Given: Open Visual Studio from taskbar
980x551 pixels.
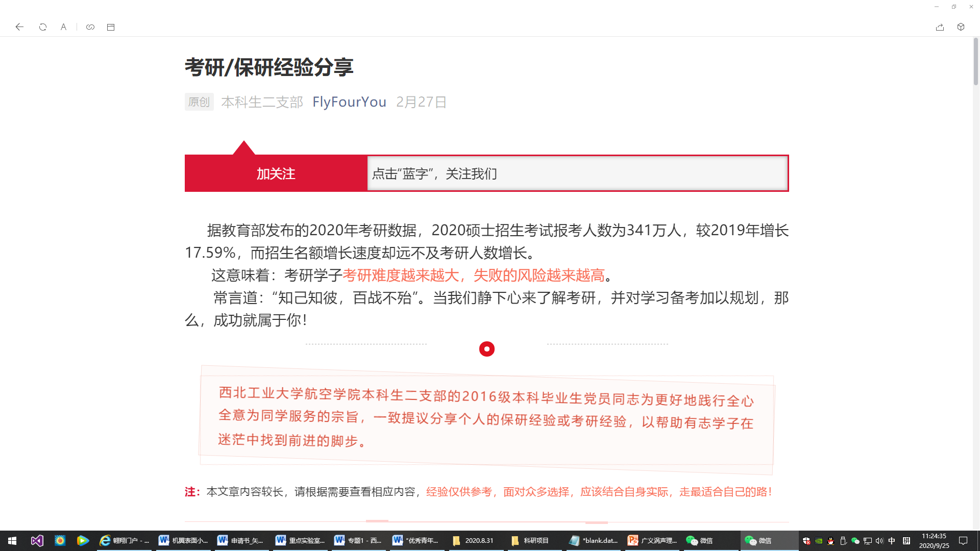Looking at the screenshot, I should (37, 540).
